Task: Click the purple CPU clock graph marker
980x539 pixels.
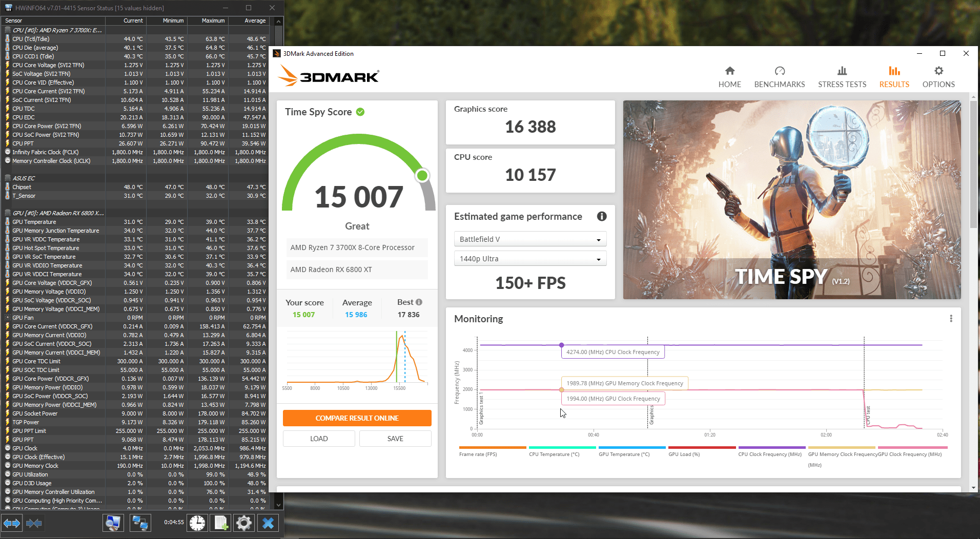Action: click(562, 345)
